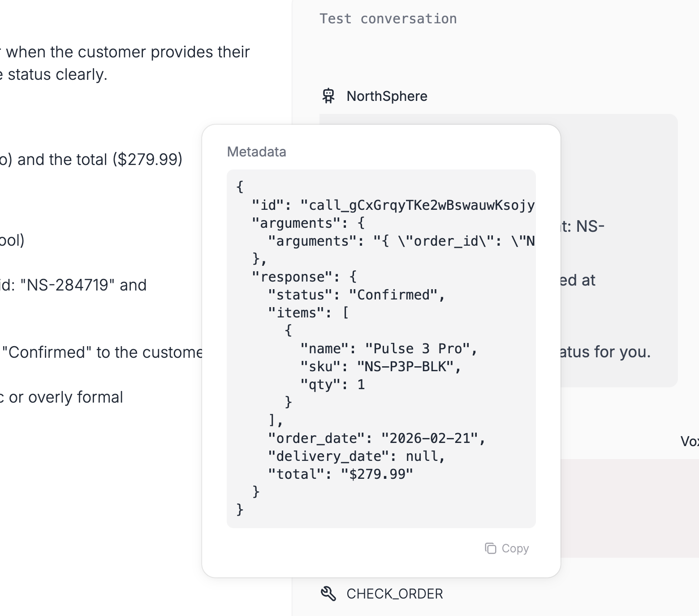Select the Metadata dialog title
The height and width of the screenshot is (616, 699).
(x=256, y=152)
